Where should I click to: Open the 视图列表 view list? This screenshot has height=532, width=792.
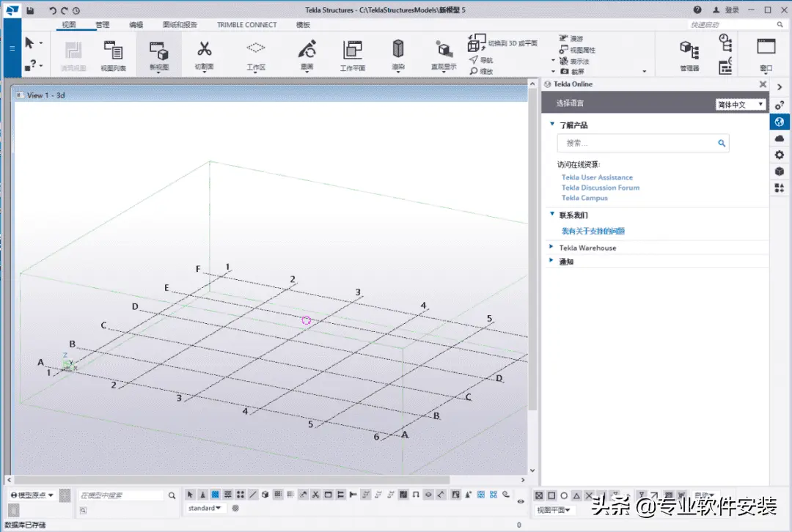(x=113, y=55)
